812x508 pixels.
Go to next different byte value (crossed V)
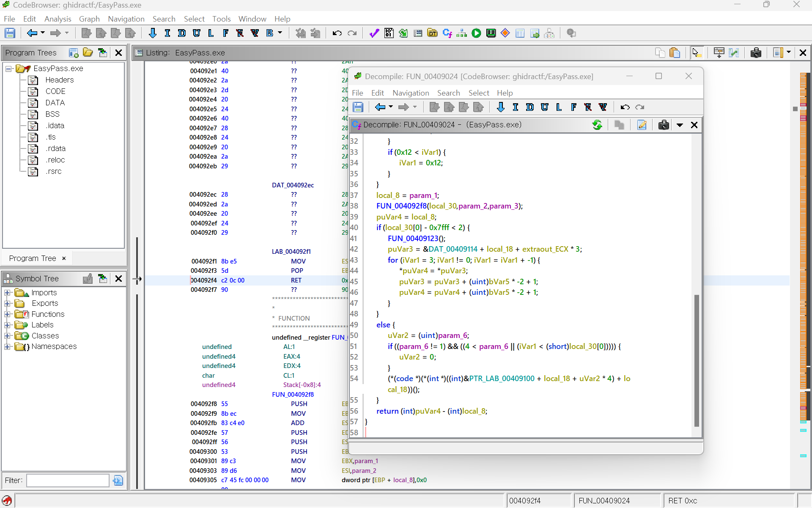255,33
